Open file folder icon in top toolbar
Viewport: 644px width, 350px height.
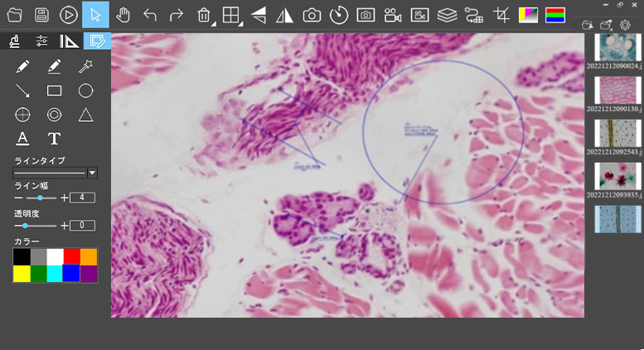point(15,15)
